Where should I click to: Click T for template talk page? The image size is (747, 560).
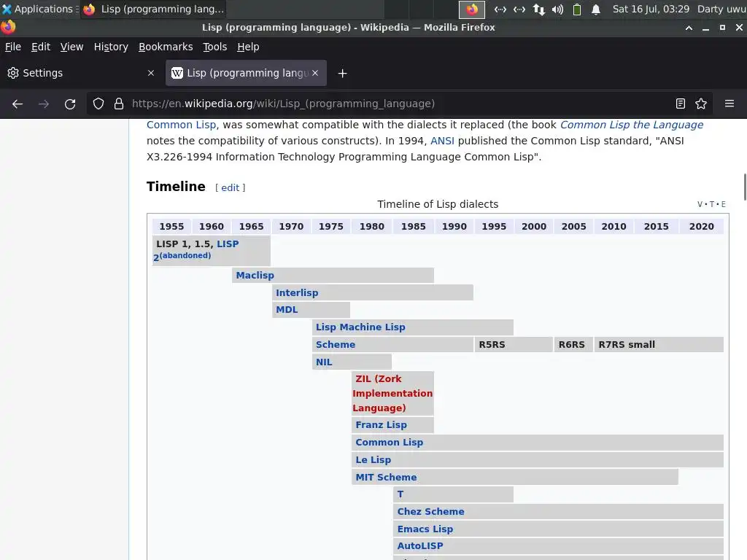click(712, 204)
